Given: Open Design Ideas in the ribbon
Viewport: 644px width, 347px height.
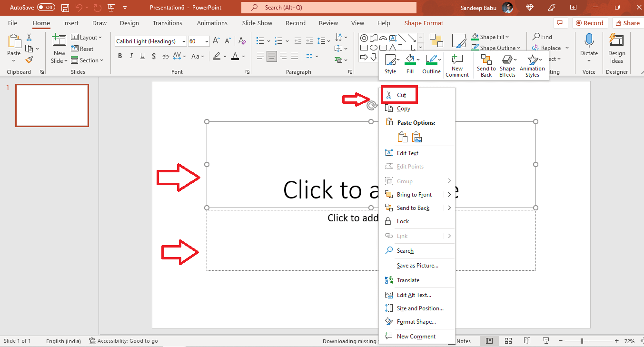Looking at the screenshot, I should pyautogui.click(x=616, y=49).
